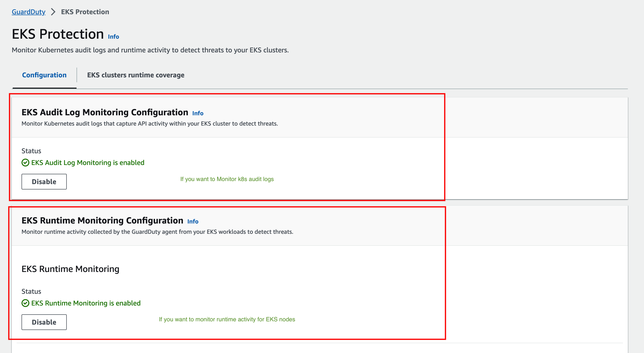
Task: Click the EKS Protection breadcrumb text
Action: coord(85,12)
